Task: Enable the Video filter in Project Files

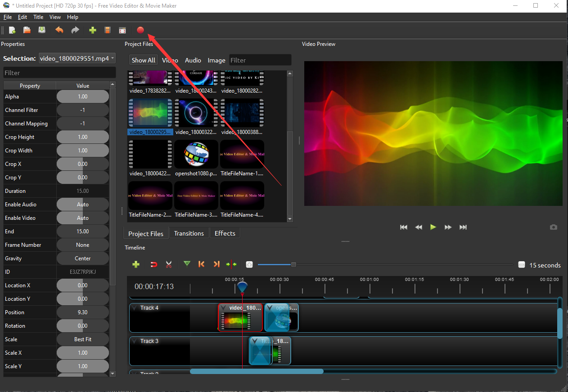Action: tap(170, 60)
